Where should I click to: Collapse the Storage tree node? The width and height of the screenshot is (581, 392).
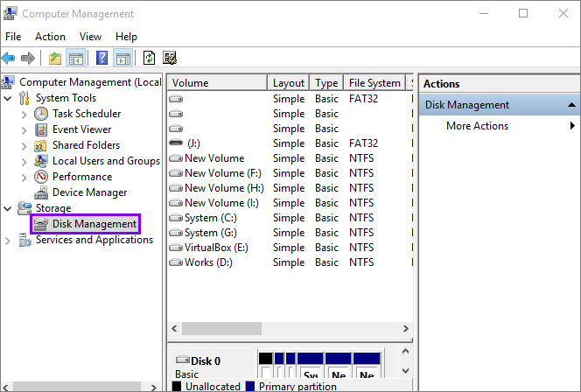(x=9, y=208)
